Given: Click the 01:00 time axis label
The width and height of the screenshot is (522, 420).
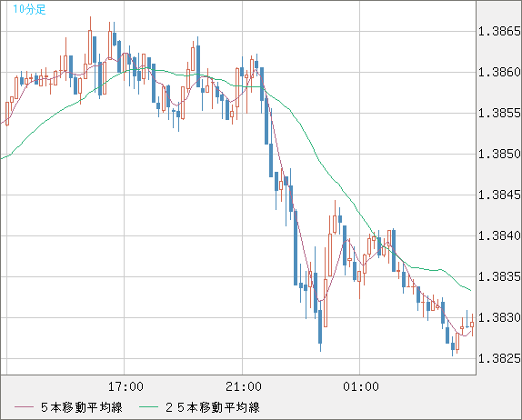Looking at the screenshot, I should (x=361, y=386).
